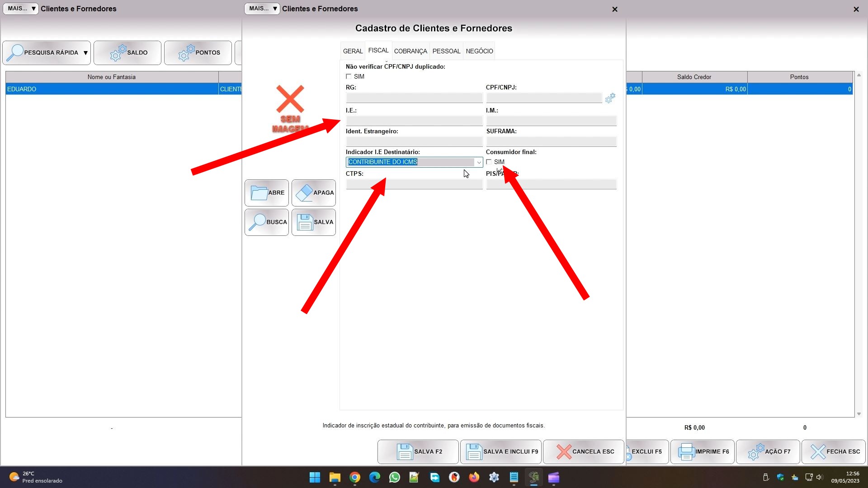Click CANCELA ESC button

click(x=584, y=452)
